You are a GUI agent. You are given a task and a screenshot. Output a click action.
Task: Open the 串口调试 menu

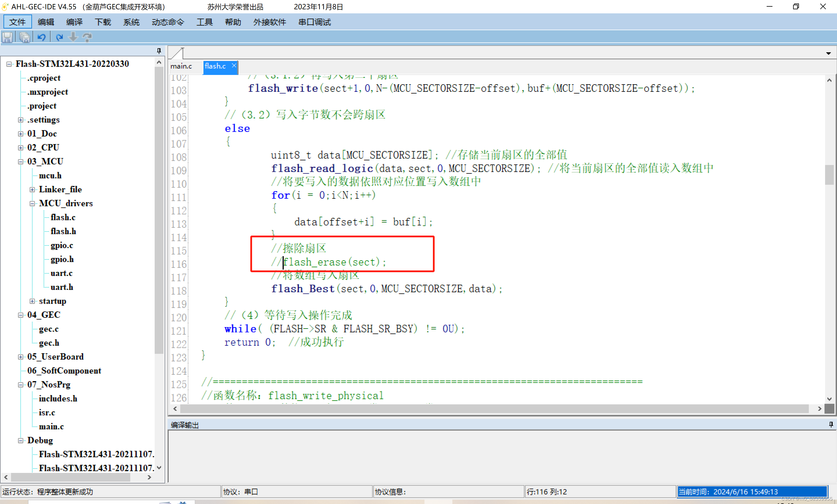pyautogui.click(x=314, y=22)
